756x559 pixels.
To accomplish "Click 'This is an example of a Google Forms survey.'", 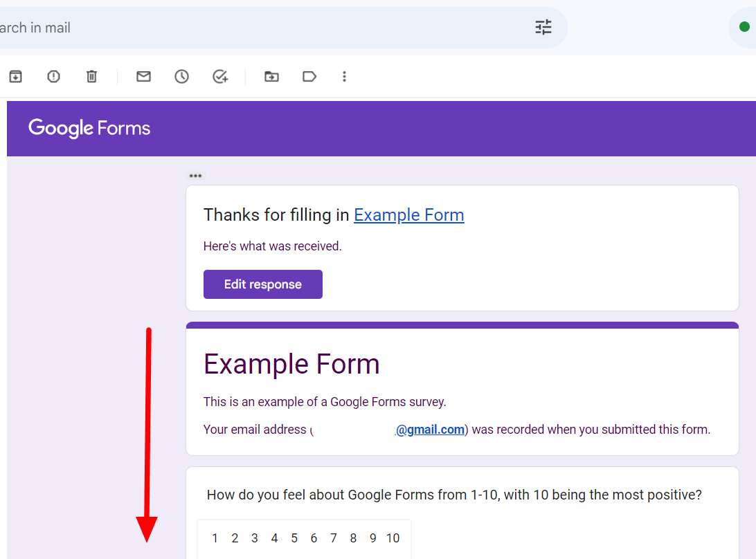I will (x=325, y=402).
